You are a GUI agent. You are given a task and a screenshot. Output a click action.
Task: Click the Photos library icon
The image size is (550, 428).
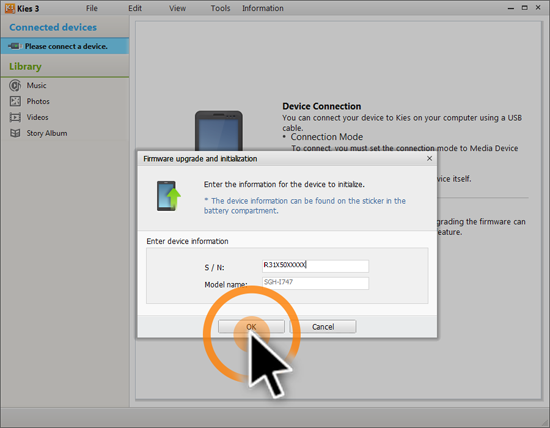[15, 101]
